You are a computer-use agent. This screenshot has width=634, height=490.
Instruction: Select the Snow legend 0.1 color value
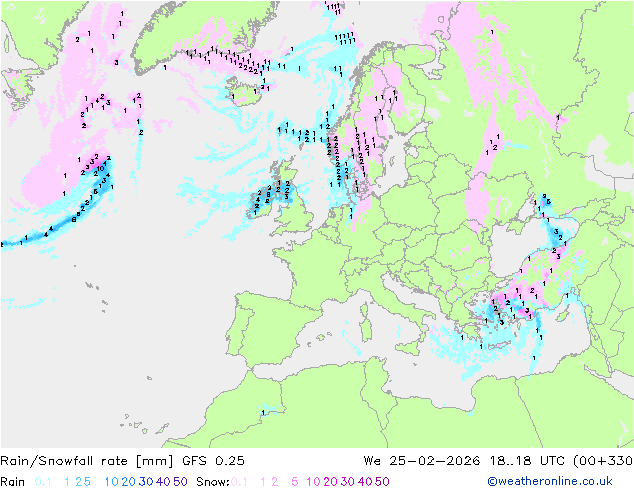[239, 482]
